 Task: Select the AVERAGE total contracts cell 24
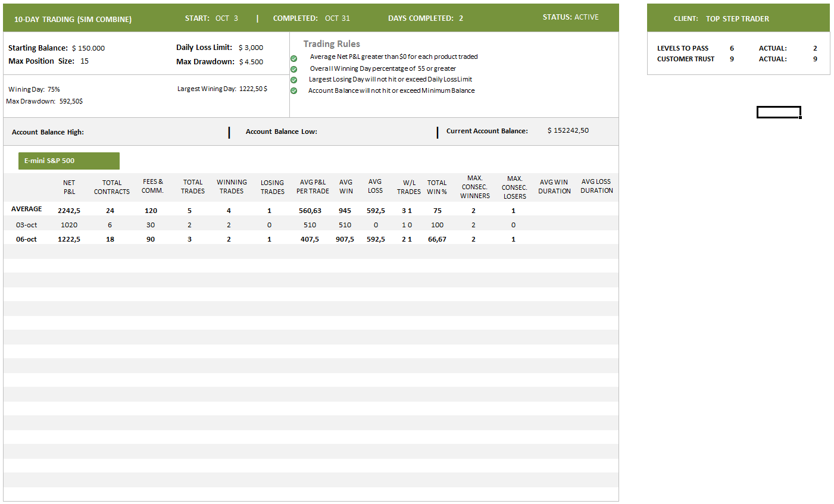coord(110,211)
